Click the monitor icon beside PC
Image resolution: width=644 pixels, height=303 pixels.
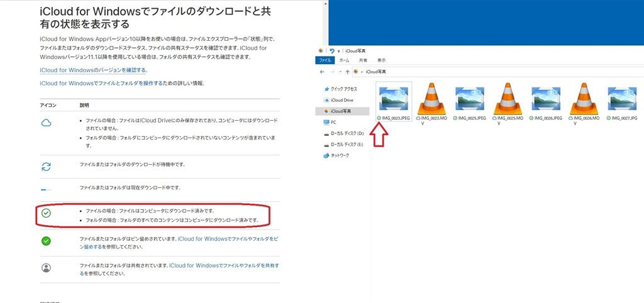pos(326,123)
